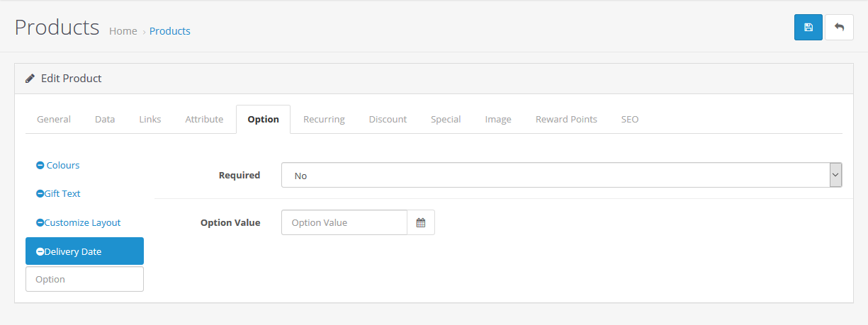This screenshot has width=868, height=325.
Task: Select the Gift Text option entry
Action: [84, 193]
